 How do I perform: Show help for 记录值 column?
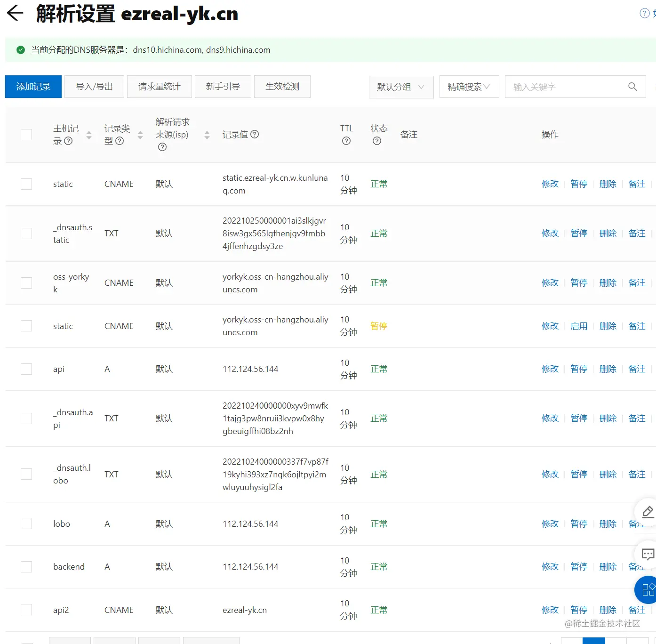(x=255, y=134)
